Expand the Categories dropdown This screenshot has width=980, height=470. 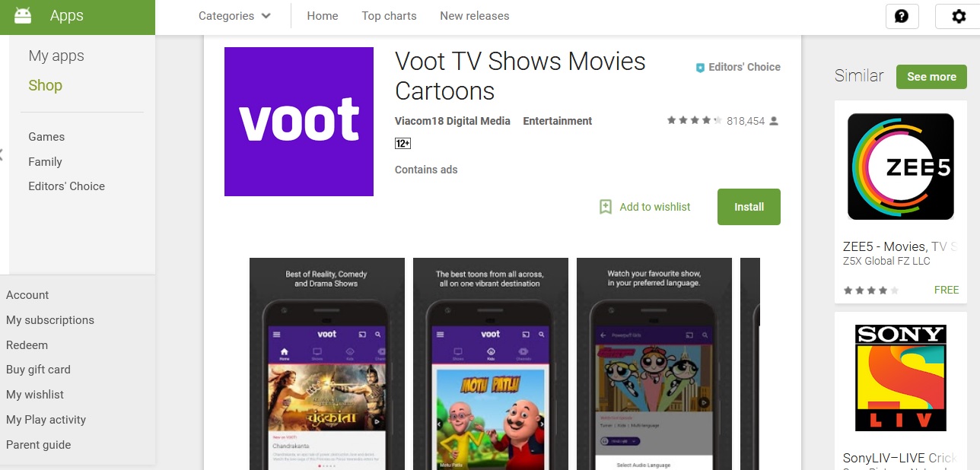234,16
